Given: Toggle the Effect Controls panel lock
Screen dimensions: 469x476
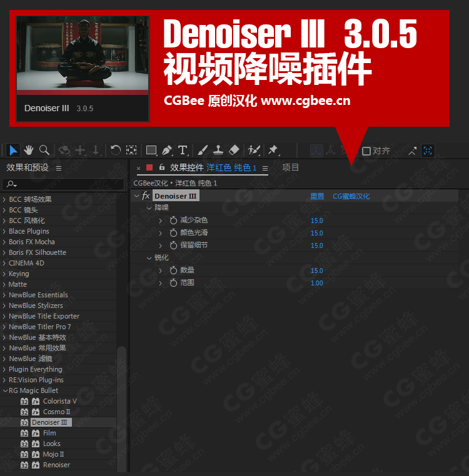Looking at the screenshot, I should (x=162, y=167).
